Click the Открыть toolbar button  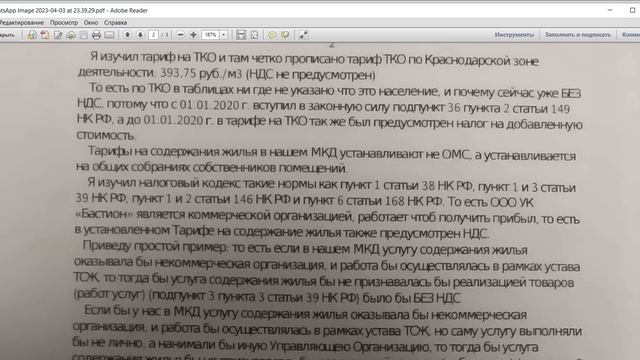(7, 35)
